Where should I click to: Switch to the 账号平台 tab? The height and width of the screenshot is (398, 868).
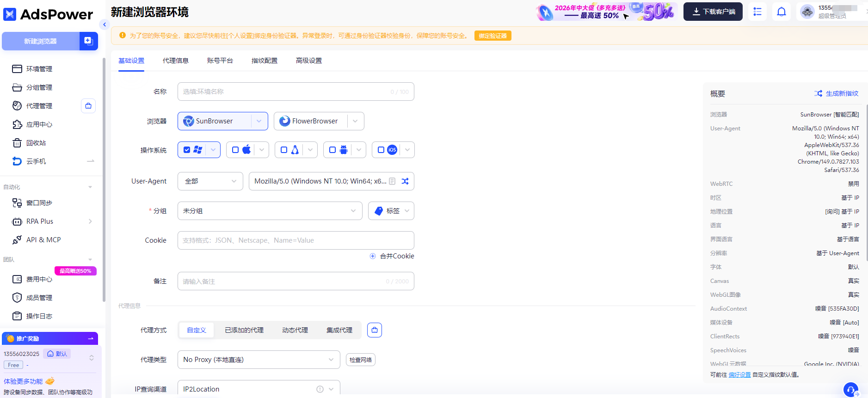220,61
